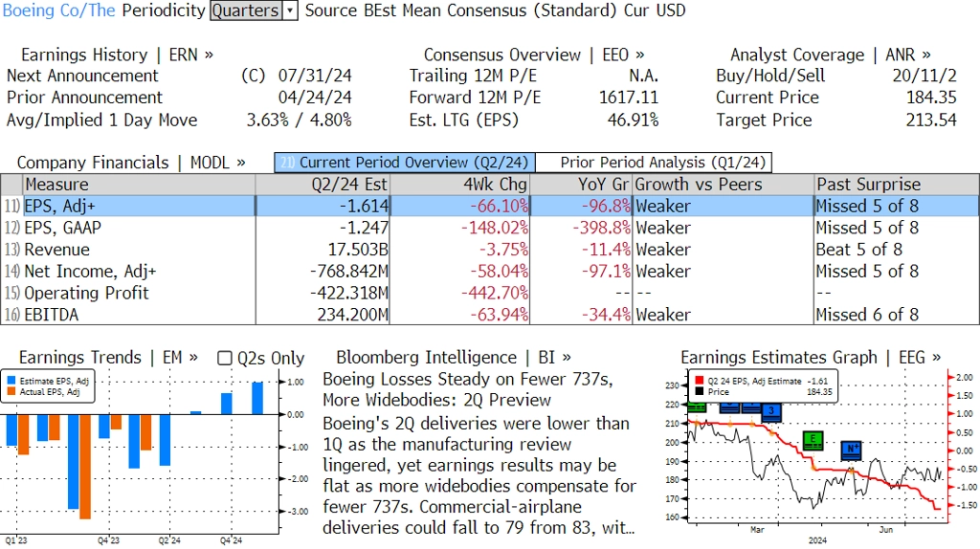Open Earnings History ERN page
The height and width of the screenshot is (549, 980).
(117, 55)
